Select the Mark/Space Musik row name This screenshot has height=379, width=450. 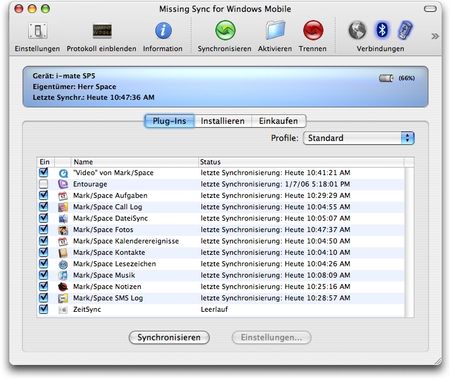[104, 275]
